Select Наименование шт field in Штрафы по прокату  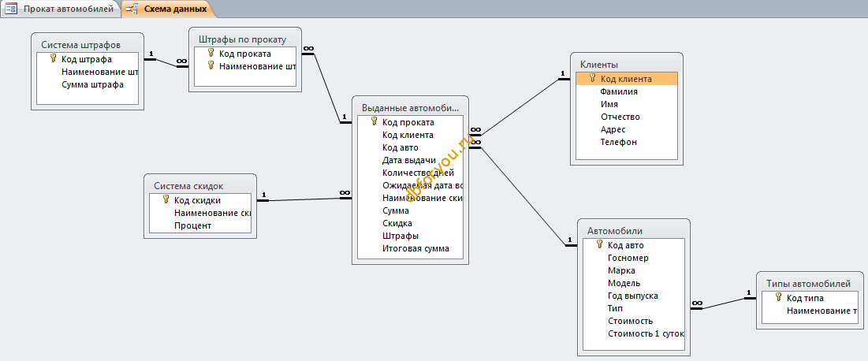pos(245,66)
